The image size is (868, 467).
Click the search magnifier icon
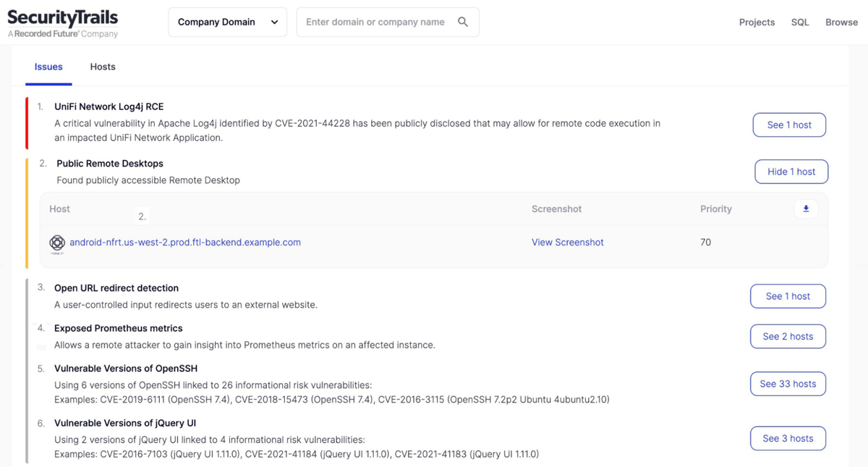point(463,22)
